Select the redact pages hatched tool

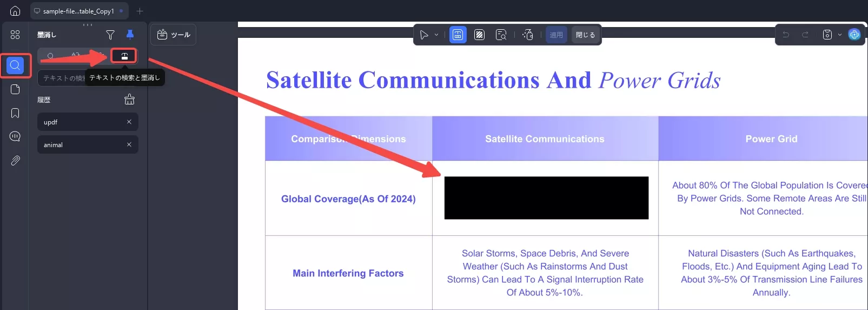pyautogui.click(x=479, y=35)
